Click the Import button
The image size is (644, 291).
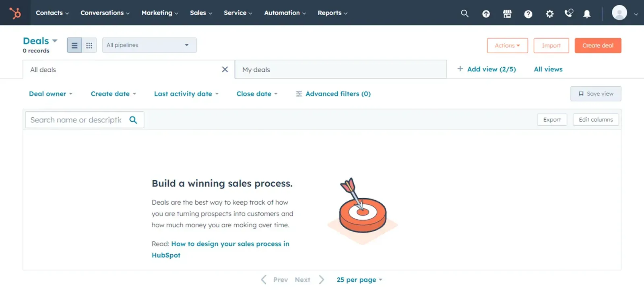tap(551, 46)
